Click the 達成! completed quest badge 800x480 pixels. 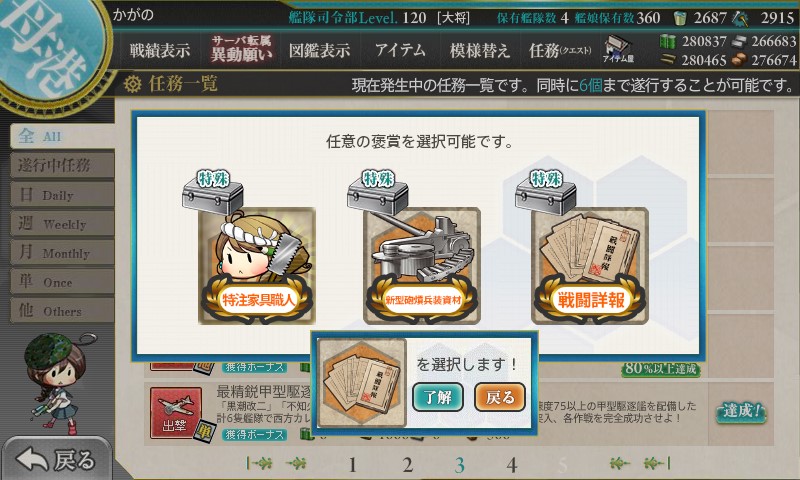tap(741, 411)
